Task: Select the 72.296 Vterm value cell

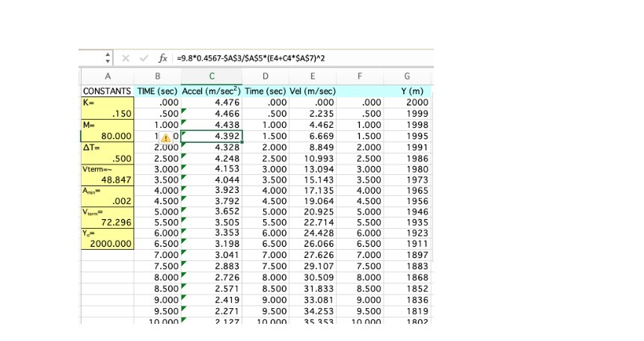Action: click(108, 223)
